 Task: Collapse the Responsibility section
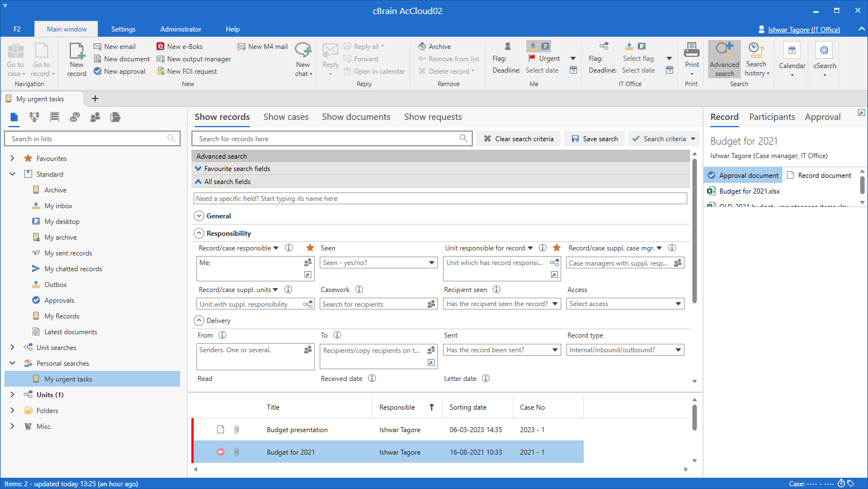(x=199, y=234)
